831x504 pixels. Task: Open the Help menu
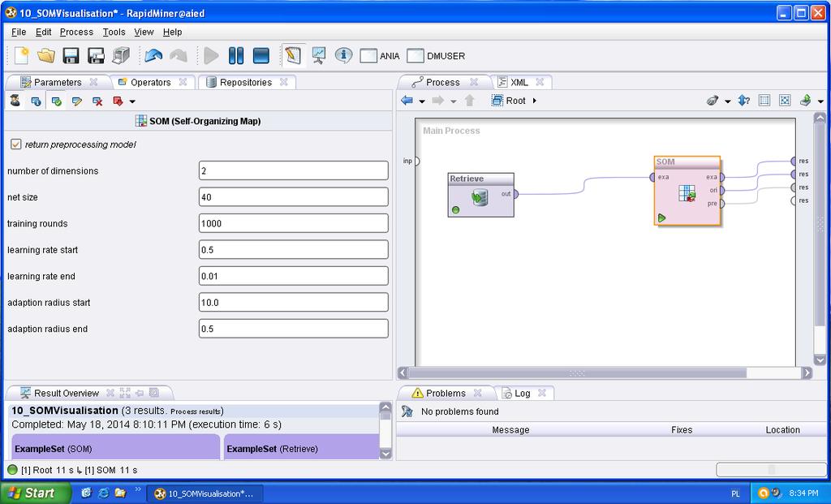(x=172, y=32)
